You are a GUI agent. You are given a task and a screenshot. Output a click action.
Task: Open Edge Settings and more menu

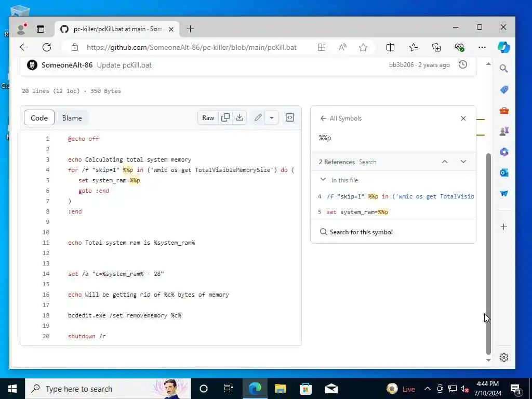(482, 47)
